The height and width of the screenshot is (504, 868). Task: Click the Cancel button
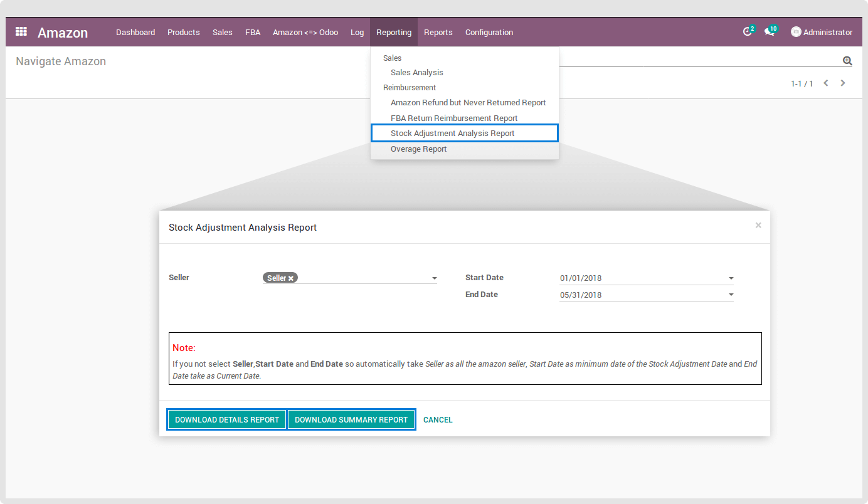[438, 420]
